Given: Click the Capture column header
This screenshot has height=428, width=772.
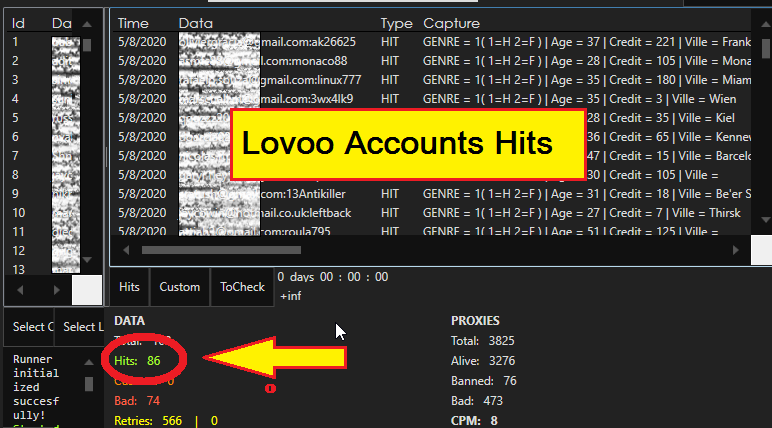Looking at the screenshot, I should pos(451,23).
